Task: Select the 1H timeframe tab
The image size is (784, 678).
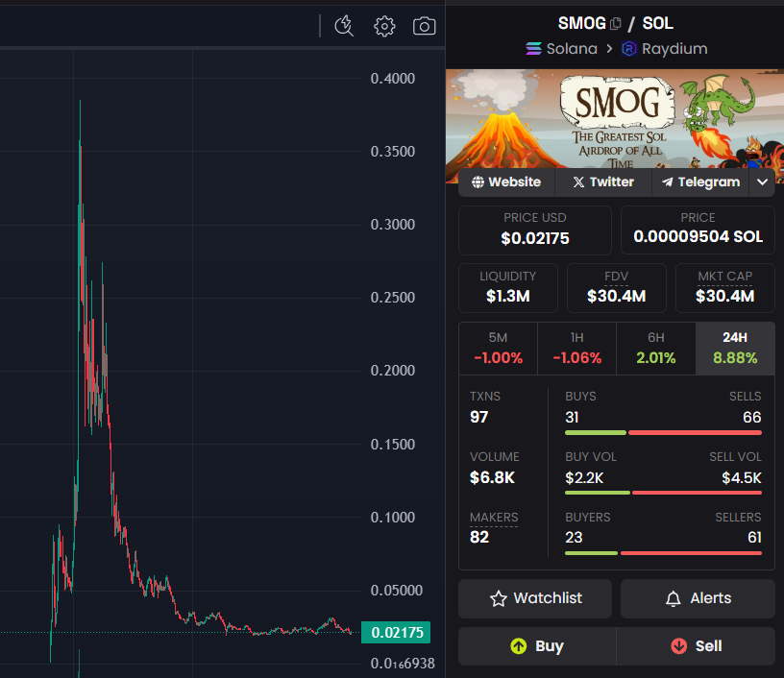Action: coord(577,349)
